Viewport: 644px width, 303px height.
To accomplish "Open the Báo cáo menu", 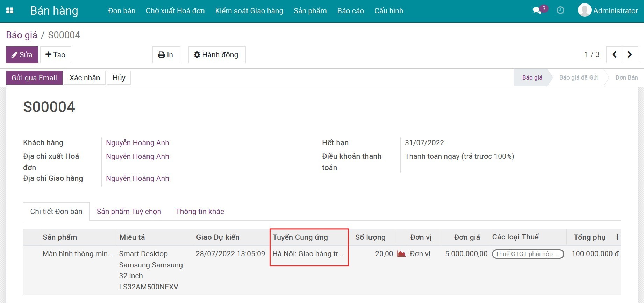I will pyautogui.click(x=350, y=11).
